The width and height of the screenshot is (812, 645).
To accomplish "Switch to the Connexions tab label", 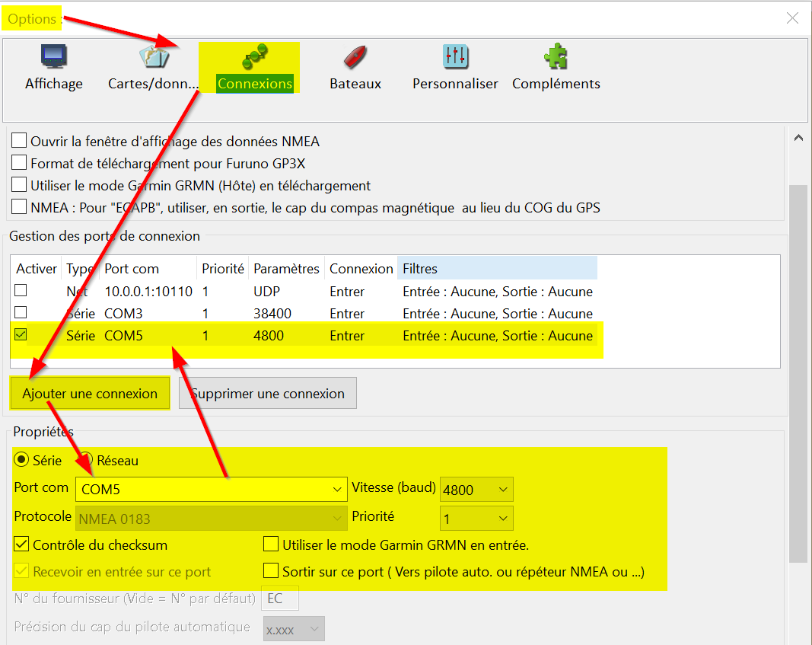I will (255, 84).
